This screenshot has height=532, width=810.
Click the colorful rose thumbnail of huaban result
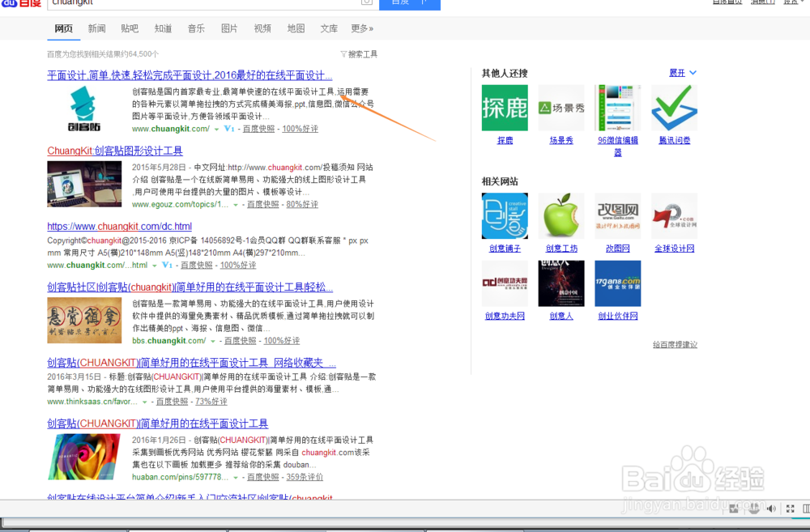coord(84,458)
